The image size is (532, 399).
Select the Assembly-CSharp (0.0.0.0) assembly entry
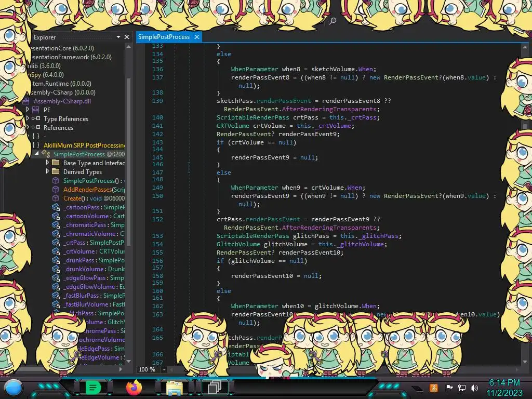pos(62,92)
